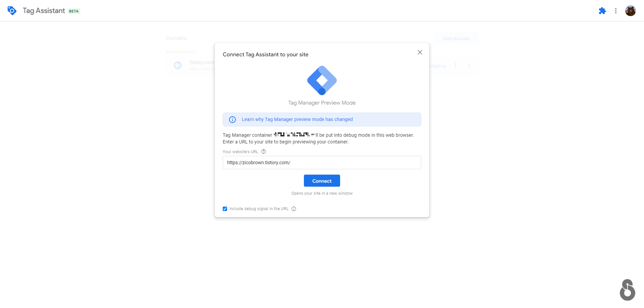
Task: Click the dimmed Add domain button
Action: click(456, 39)
